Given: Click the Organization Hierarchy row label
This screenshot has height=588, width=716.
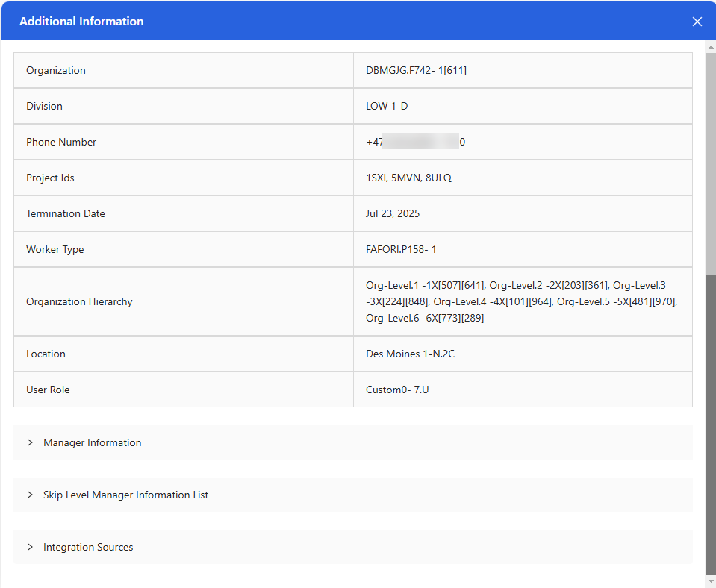Looking at the screenshot, I should tap(79, 301).
